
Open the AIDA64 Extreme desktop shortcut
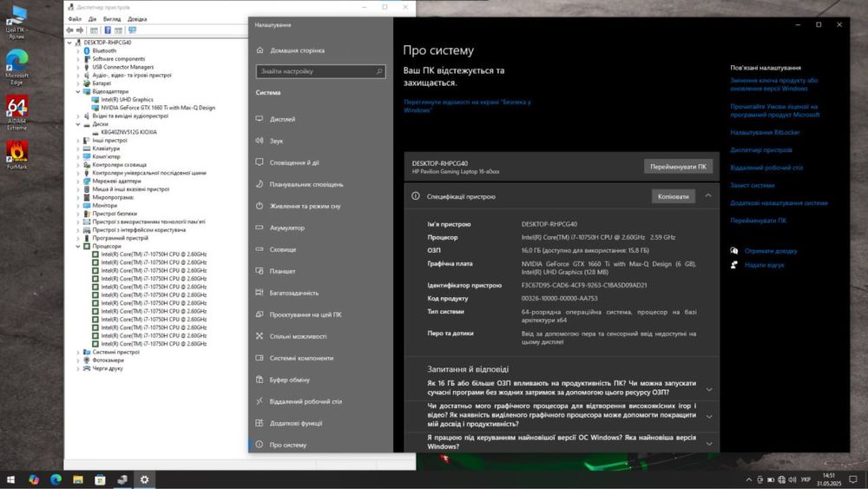tap(16, 114)
